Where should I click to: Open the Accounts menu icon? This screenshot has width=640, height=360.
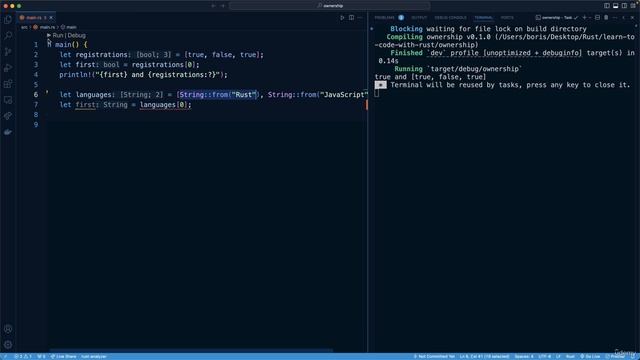[x=8, y=329]
